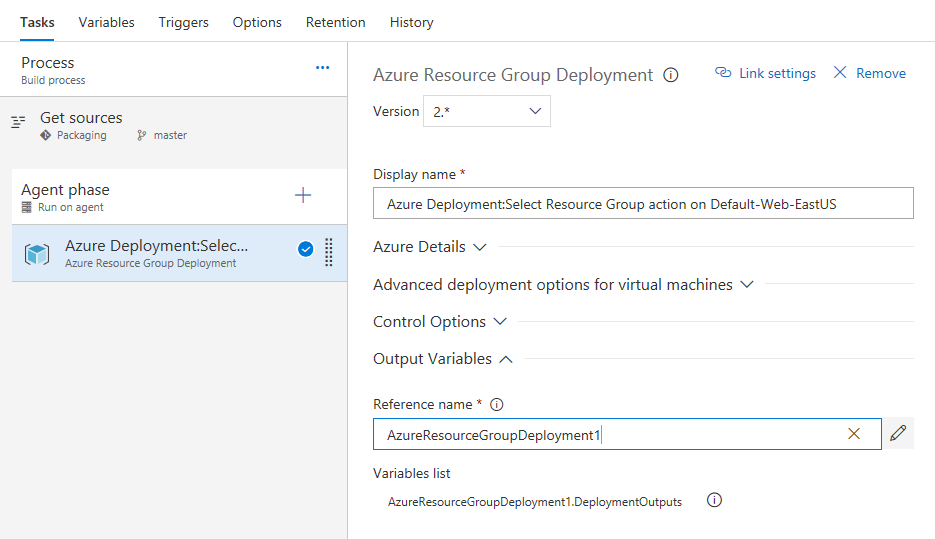Click the pencil edit icon beside Reference name
This screenshot has width=935, height=539.
898,433
